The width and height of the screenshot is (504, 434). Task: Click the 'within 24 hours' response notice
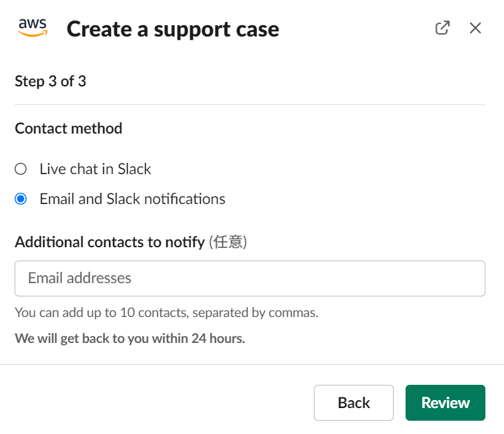(x=130, y=338)
